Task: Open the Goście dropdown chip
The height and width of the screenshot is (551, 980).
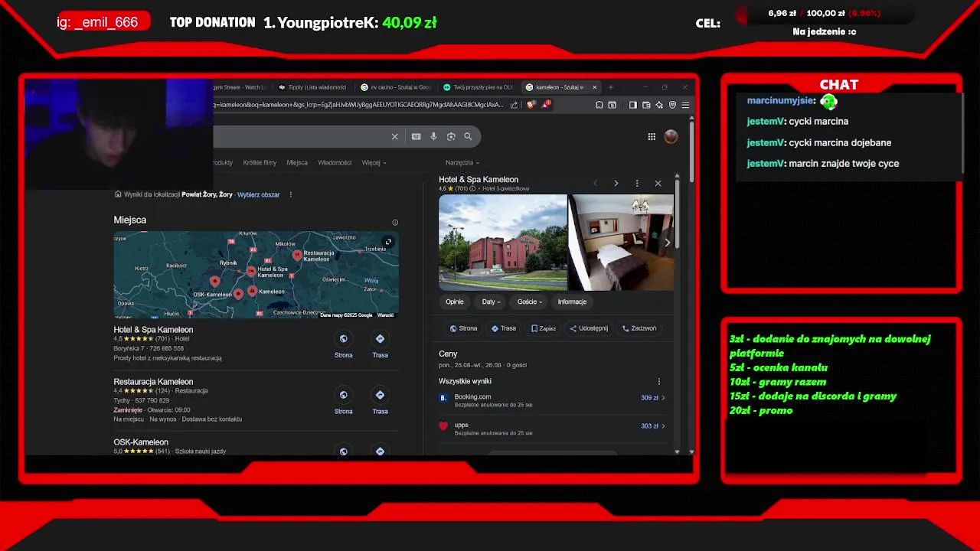Action: [530, 302]
